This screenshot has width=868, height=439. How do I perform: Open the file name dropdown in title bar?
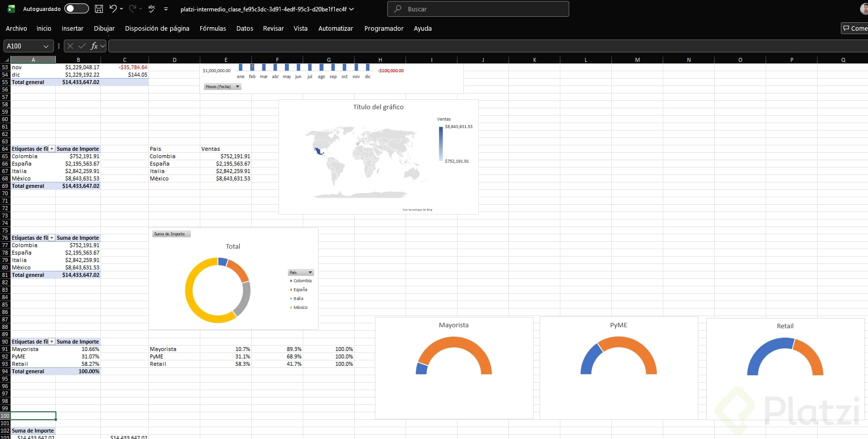tap(352, 9)
